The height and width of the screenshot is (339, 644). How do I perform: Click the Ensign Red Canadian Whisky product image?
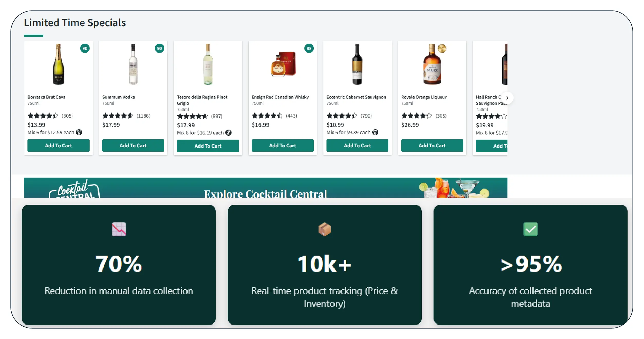(283, 64)
